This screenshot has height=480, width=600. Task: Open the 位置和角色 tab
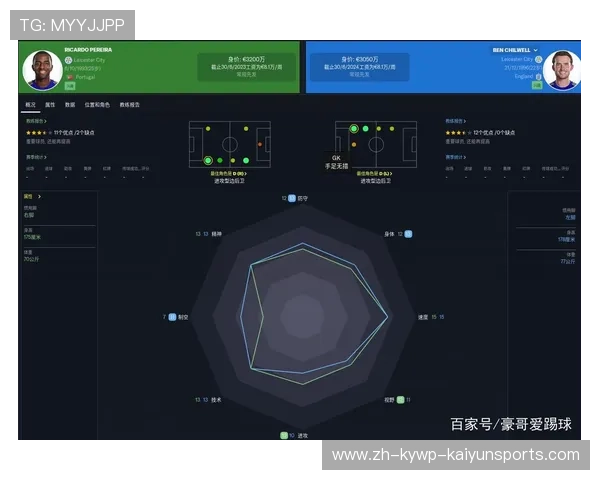pyautogui.click(x=97, y=105)
